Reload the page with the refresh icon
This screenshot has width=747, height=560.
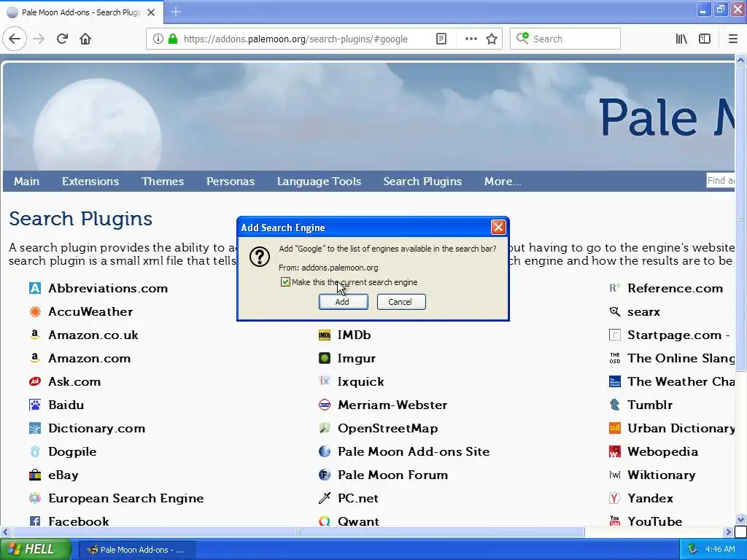click(x=62, y=39)
